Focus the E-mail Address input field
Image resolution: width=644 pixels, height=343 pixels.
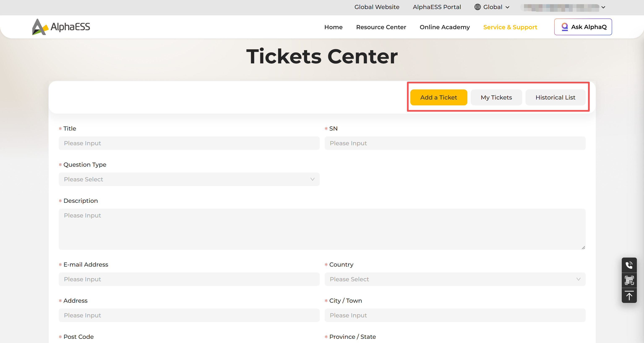click(x=189, y=279)
